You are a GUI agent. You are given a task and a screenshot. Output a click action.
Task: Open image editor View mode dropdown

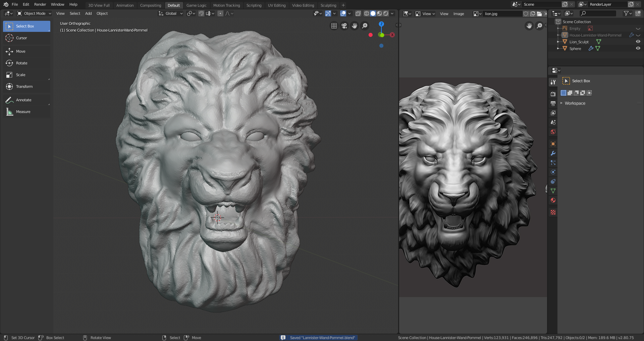tap(425, 14)
